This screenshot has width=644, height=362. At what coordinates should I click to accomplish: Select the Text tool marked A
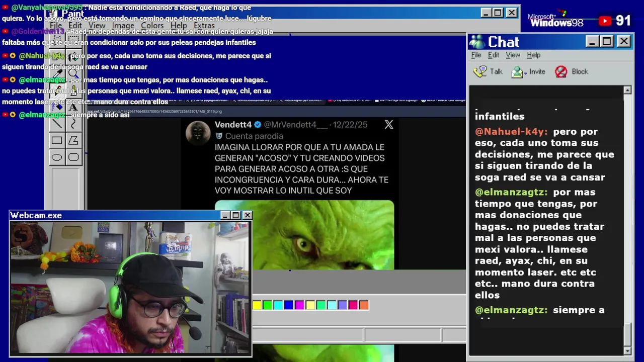pyautogui.click(x=73, y=107)
